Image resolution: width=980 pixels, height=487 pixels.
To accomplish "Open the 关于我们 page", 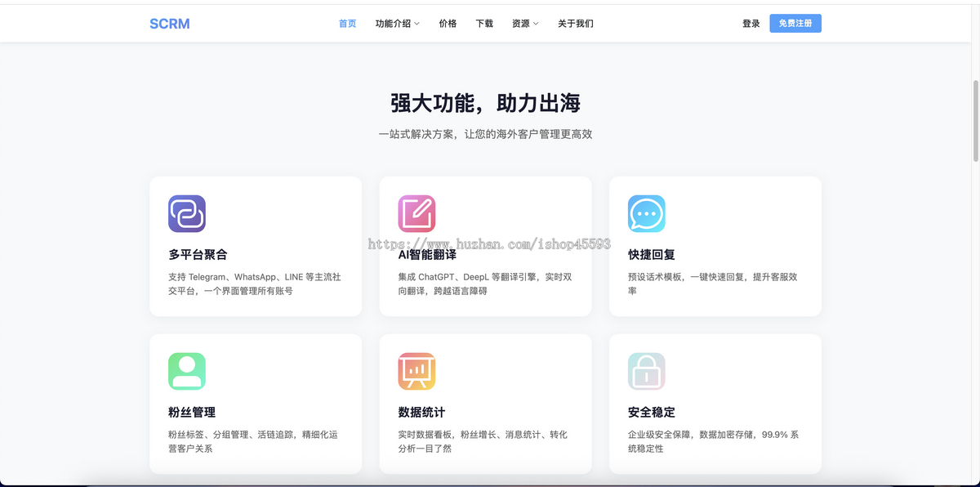I will click(576, 24).
